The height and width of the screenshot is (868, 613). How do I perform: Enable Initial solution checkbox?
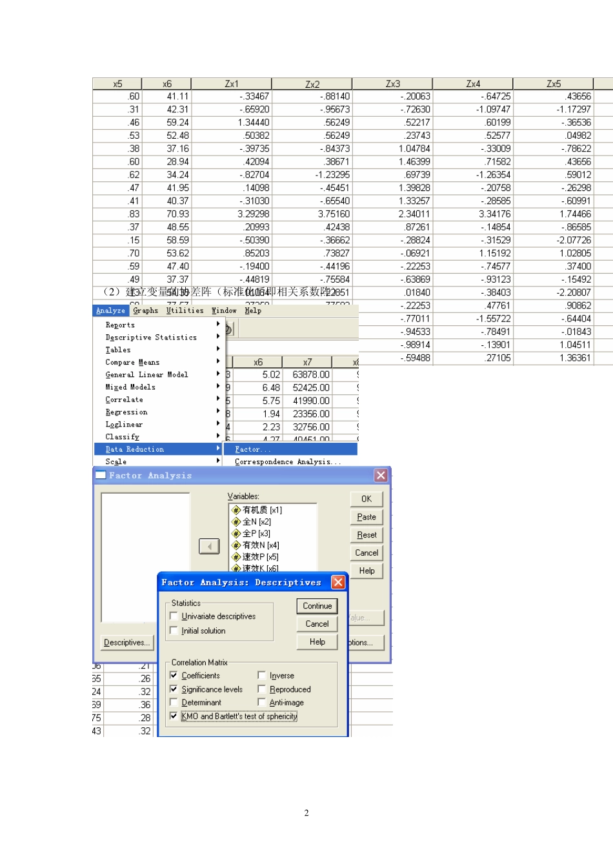pyautogui.click(x=174, y=631)
